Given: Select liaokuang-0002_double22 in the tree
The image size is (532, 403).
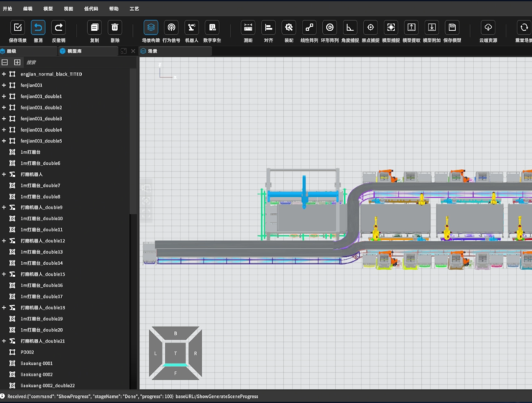Looking at the screenshot, I should point(65,386).
